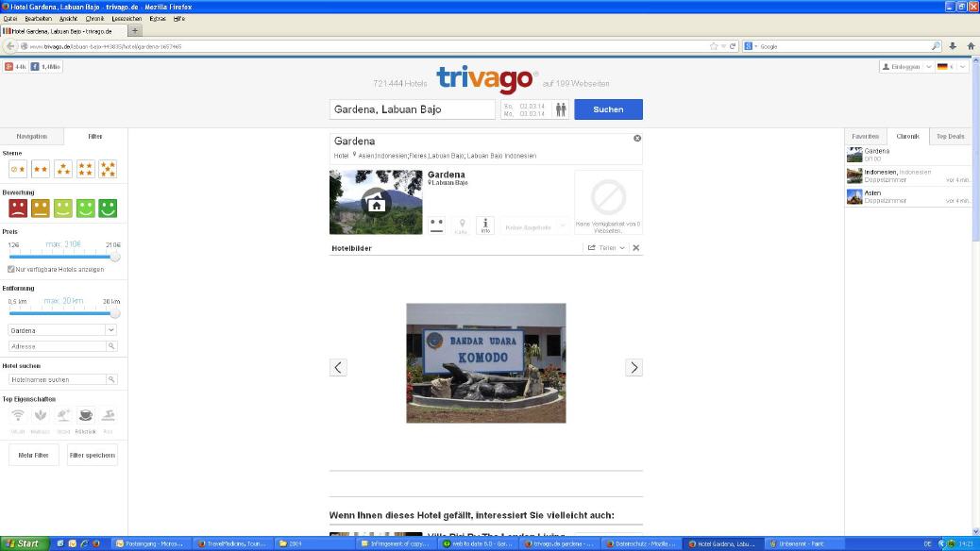Select the five-star filter
The height and width of the screenshot is (551, 980).
tap(108, 169)
